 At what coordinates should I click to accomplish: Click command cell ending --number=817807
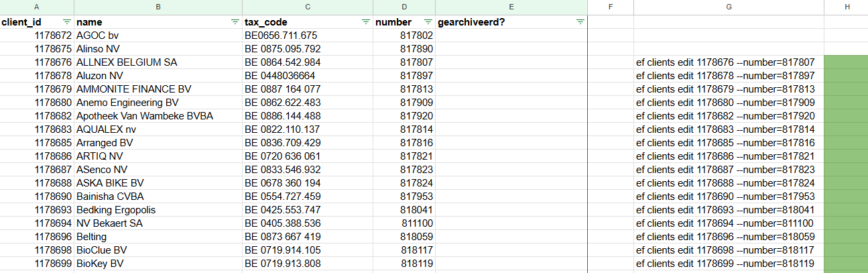coord(729,62)
